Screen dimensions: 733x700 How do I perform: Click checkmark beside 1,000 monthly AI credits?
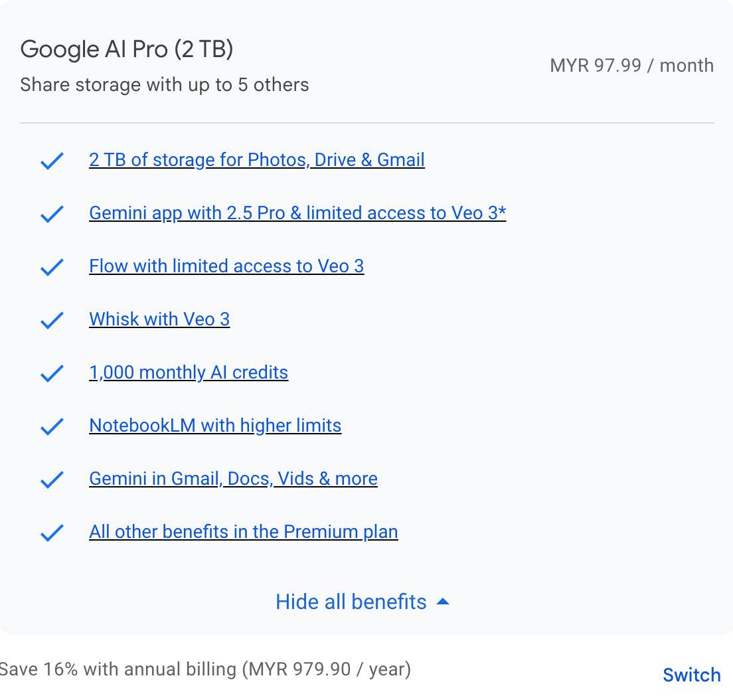point(52,373)
